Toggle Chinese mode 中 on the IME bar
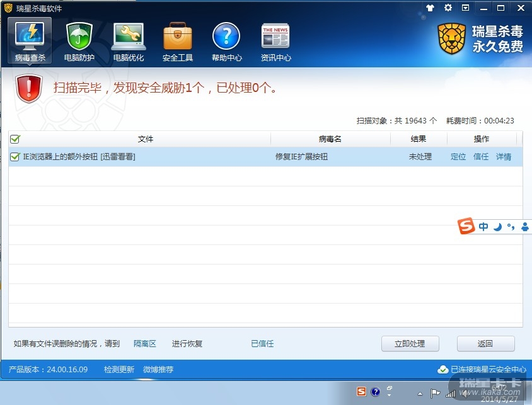 (483, 226)
